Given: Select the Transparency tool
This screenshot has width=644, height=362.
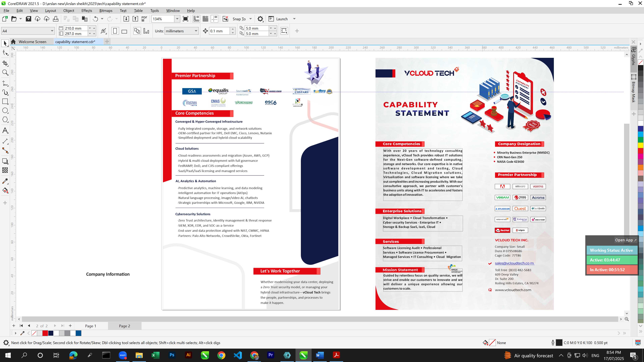Looking at the screenshot, I should [5, 170].
